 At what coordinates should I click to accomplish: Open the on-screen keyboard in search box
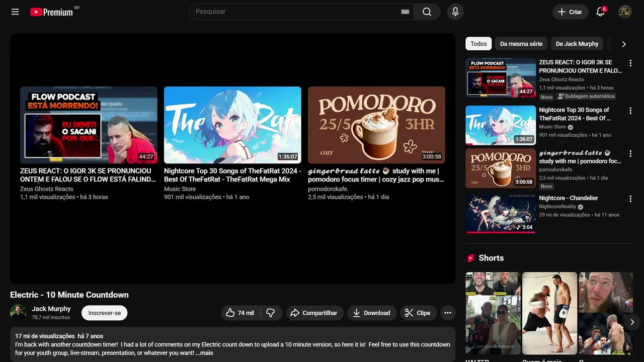405,12
